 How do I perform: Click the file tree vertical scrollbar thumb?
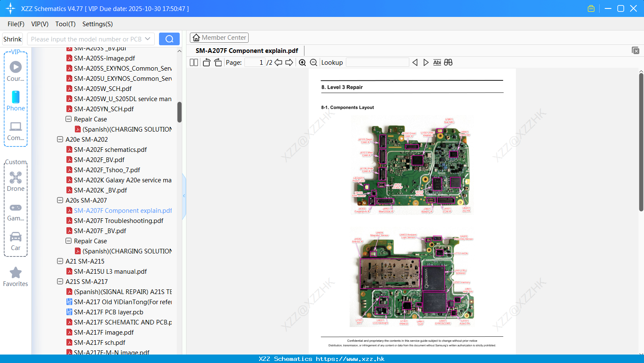tap(179, 112)
